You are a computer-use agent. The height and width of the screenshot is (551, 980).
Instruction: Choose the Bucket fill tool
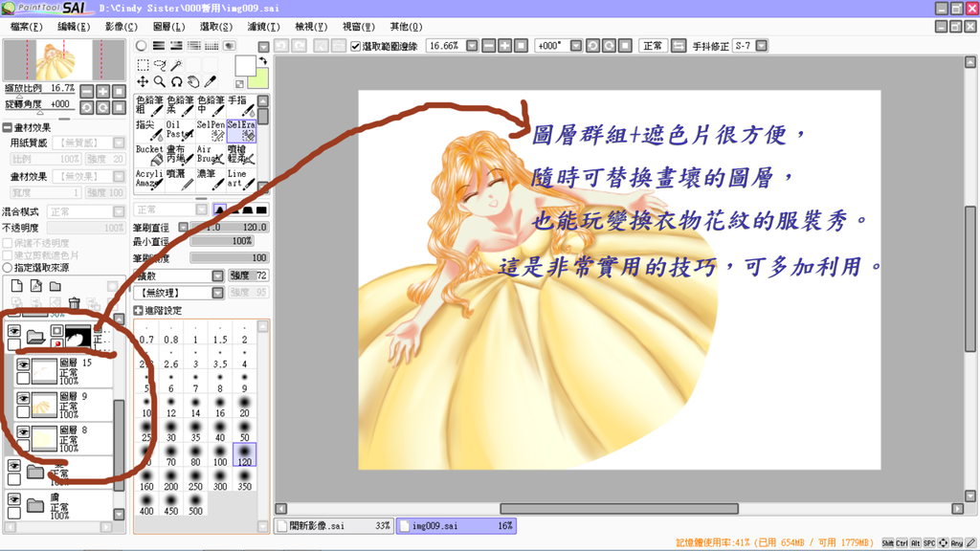click(149, 155)
